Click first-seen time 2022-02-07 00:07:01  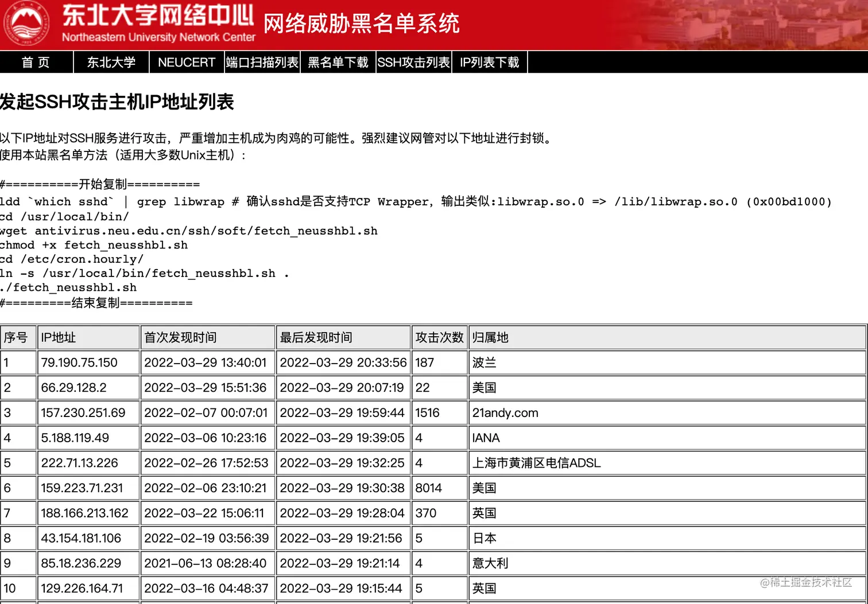click(x=206, y=413)
